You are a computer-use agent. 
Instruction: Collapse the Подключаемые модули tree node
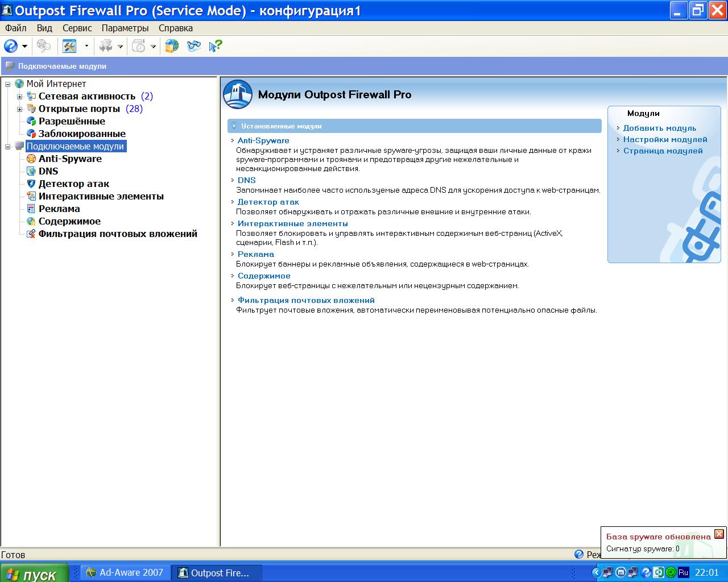pos(8,147)
